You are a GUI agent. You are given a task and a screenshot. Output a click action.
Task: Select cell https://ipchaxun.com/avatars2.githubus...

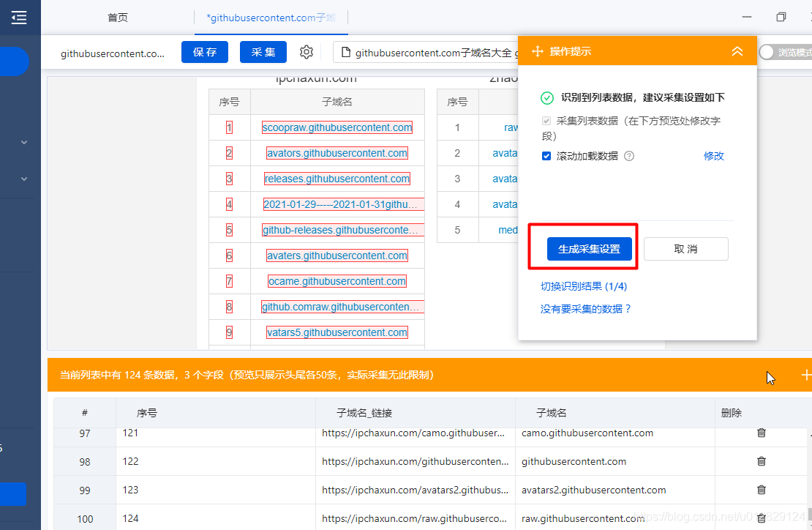416,490
